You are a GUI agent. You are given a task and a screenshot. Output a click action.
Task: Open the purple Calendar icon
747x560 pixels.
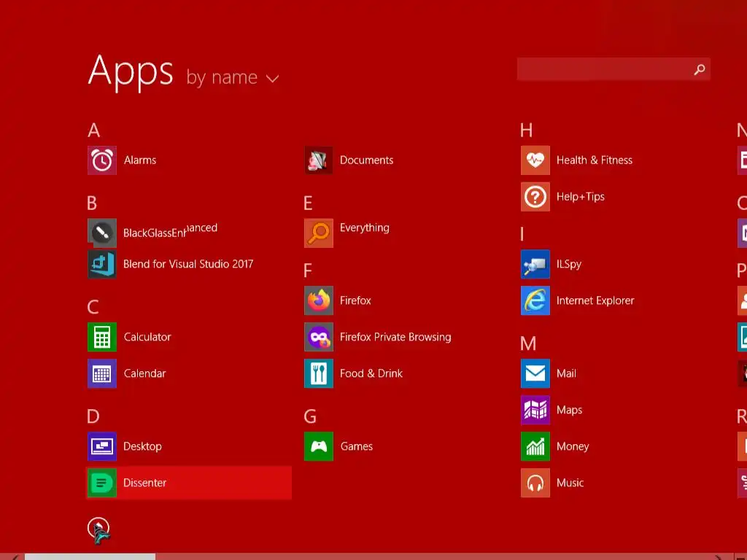102,373
